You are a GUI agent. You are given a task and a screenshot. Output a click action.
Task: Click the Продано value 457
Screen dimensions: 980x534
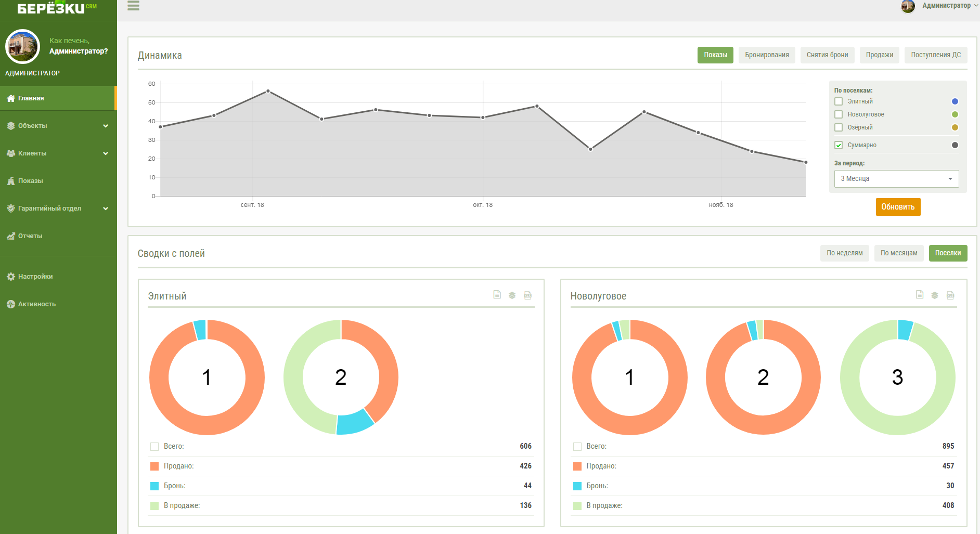(948, 466)
